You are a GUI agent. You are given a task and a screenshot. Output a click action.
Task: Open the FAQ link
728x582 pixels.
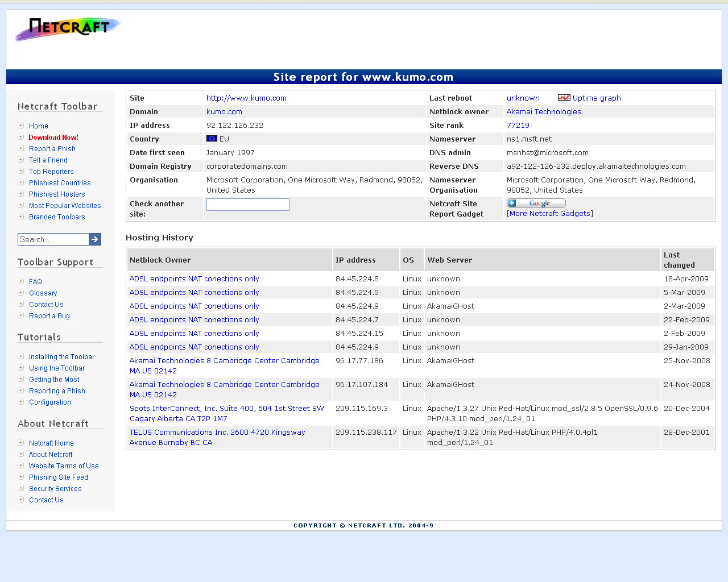(x=35, y=282)
